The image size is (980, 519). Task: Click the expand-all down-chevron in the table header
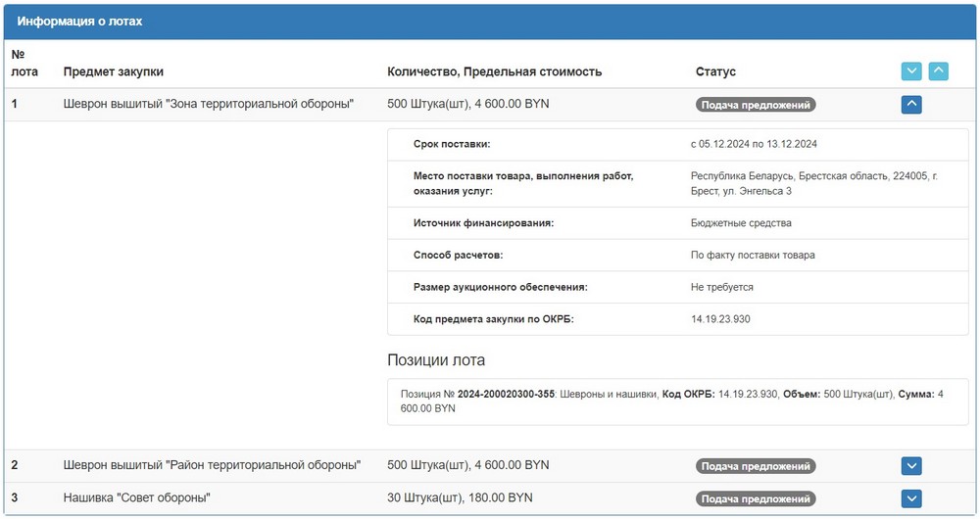911,71
